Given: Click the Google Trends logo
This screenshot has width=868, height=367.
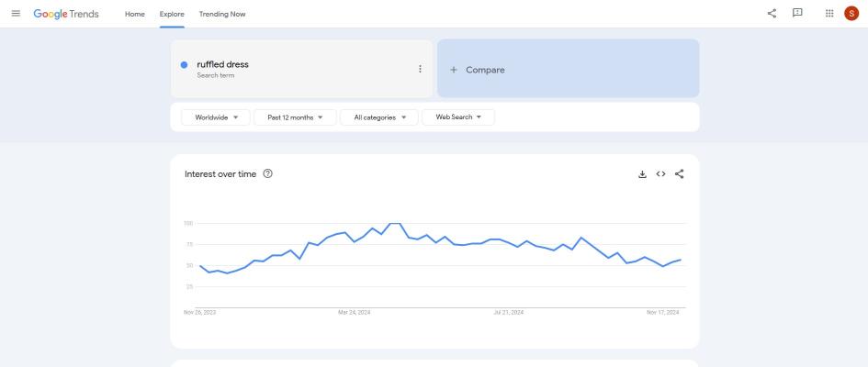Looking at the screenshot, I should coord(66,14).
